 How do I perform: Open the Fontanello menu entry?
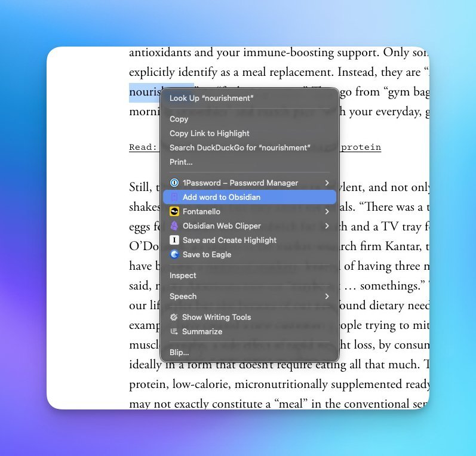pyautogui.click(x=249, y=211)
